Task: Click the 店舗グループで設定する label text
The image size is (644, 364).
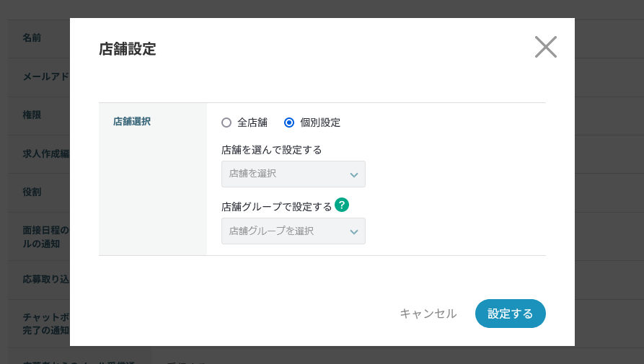Action: point(276,207)
